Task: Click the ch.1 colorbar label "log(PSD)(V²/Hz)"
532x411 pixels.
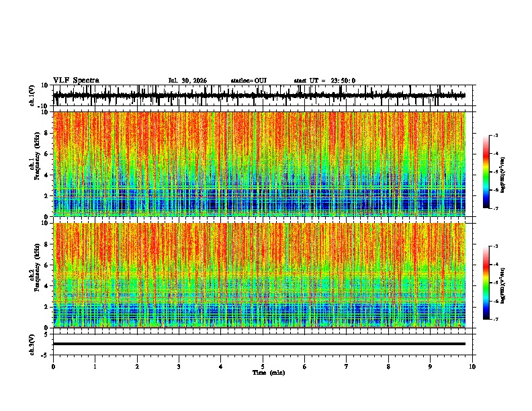Action: [x=503, y=175]
